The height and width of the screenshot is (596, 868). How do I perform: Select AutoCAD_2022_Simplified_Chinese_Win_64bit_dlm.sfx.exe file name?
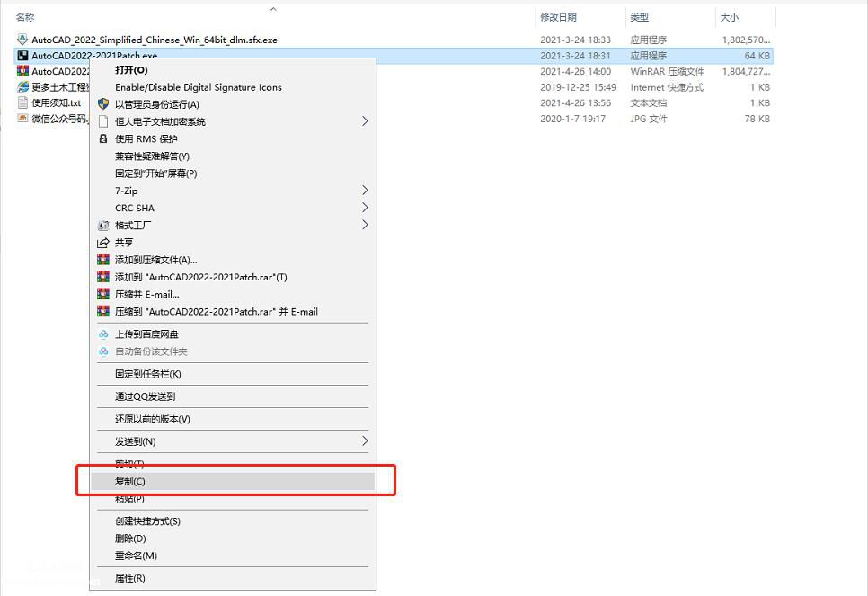click(x=155, y=40)
